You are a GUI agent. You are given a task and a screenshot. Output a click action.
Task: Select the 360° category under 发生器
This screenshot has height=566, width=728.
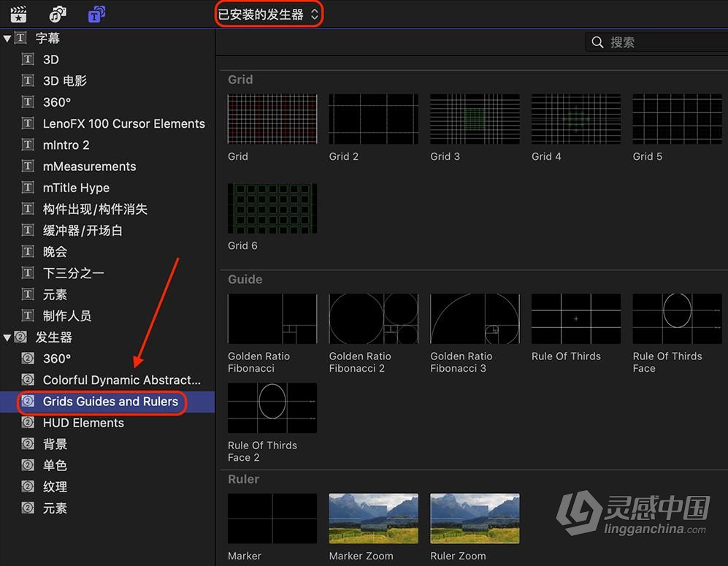click(57, 359)
